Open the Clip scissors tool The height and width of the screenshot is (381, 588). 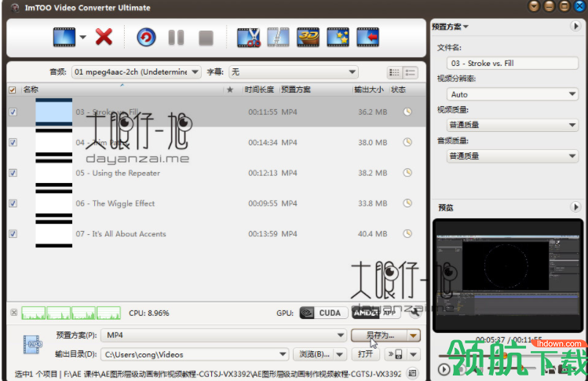point(248,37)
